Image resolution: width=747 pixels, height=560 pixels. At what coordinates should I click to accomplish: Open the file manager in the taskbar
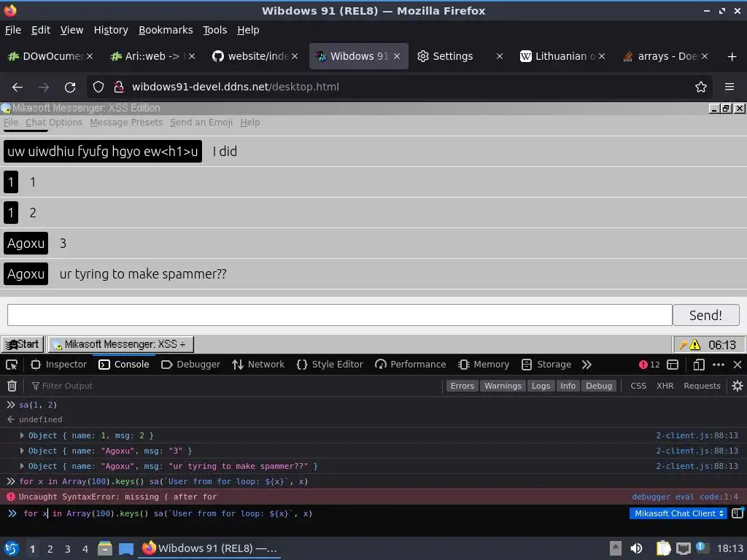pyautogui.click(x=104, y=548)
